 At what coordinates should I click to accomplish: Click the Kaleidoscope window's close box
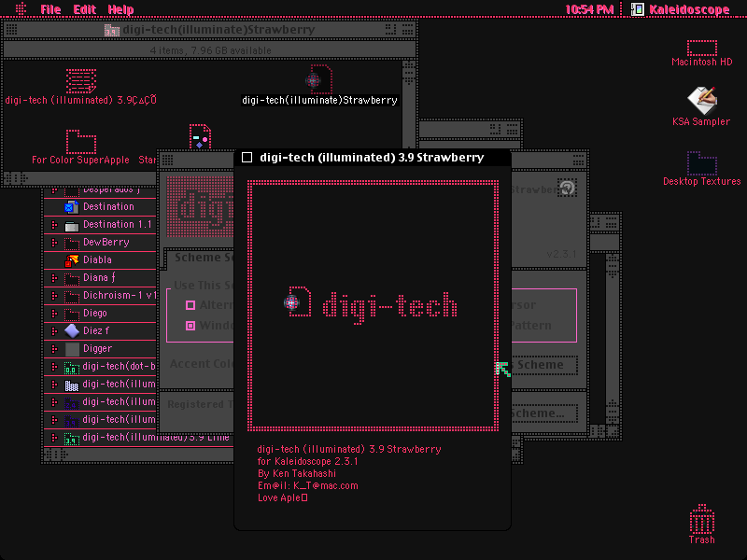[x=168, y=160]
